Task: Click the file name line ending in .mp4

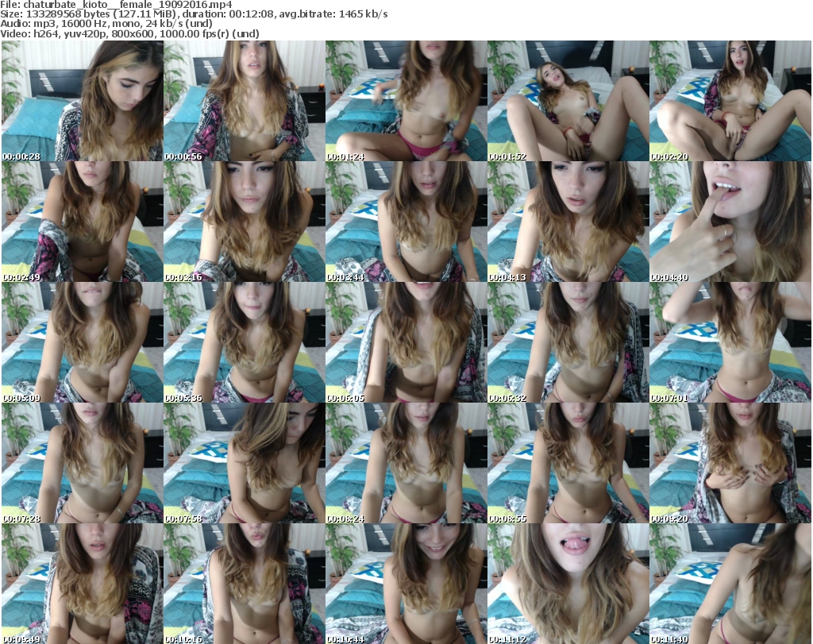Action: (x=117, y=5)
